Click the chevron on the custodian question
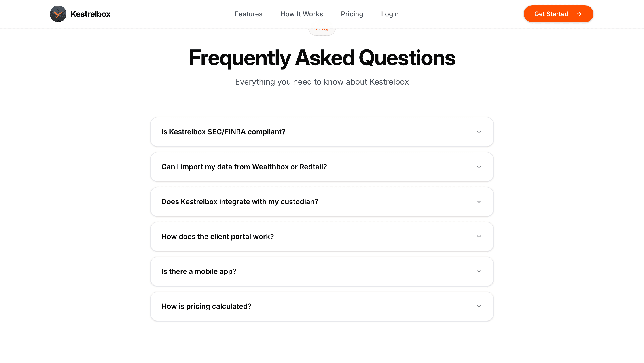Screen dimensions: 644x363 click(479, 202)
